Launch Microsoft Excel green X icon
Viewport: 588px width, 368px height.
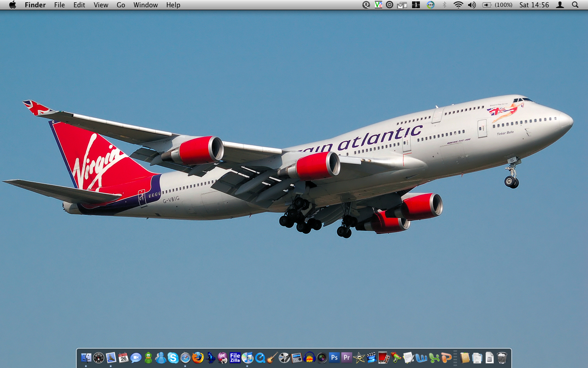(x=434, y=357)
